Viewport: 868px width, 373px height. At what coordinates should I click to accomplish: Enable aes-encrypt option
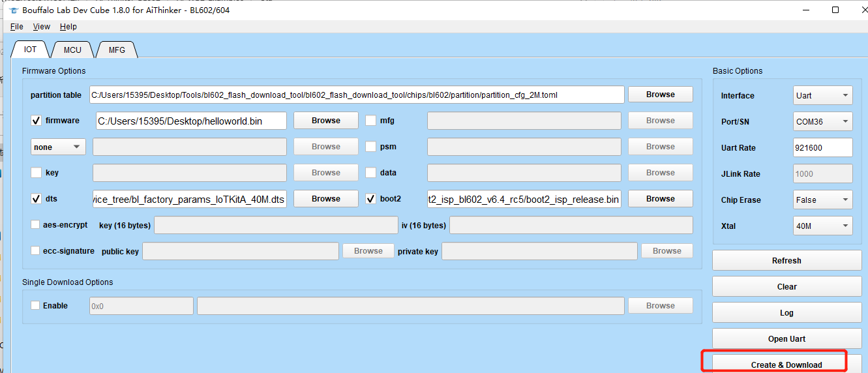[35, 225]
